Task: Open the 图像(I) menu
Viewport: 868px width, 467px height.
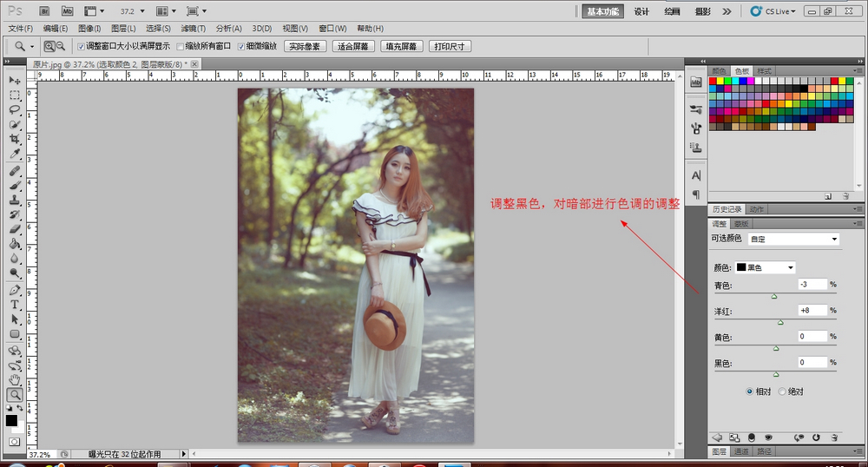Action: 89,29
